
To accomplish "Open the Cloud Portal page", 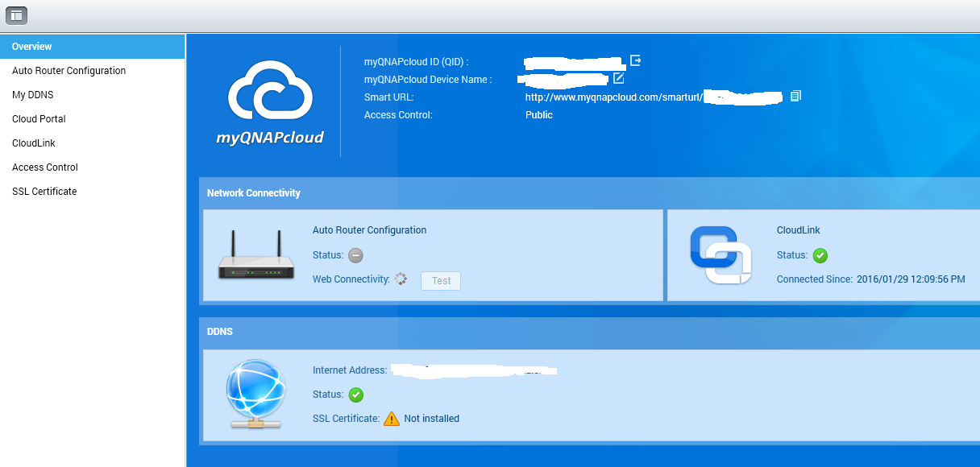I will (x=39, y=119).
